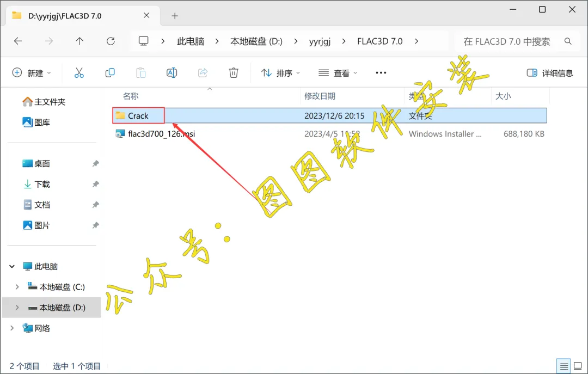588x374 pixels.
Task: Unpin 文档 from quick access
Action: 96,205
